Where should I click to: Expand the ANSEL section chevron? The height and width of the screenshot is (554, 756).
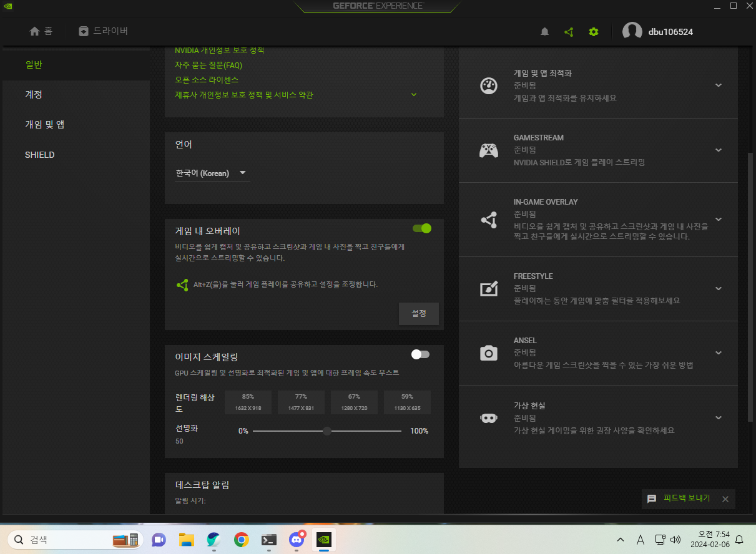[719, 353]
